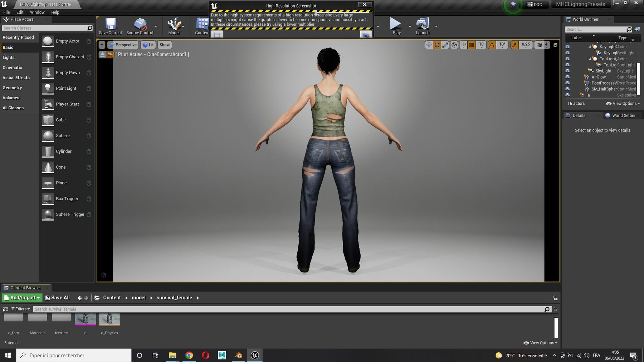The width and height of the screenshot is (644, 362).
Task: Click the Player Start actor icon
Action: (x=48, y=104)
